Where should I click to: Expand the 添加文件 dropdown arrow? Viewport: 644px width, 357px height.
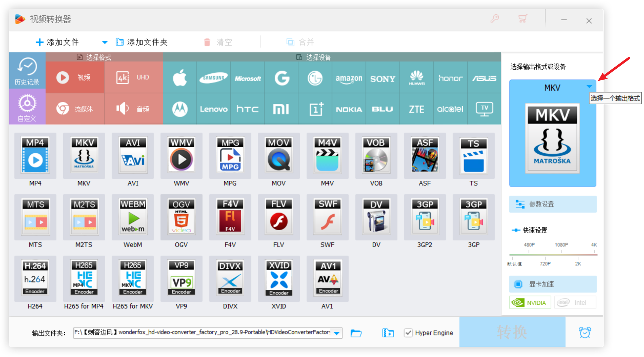105,42
